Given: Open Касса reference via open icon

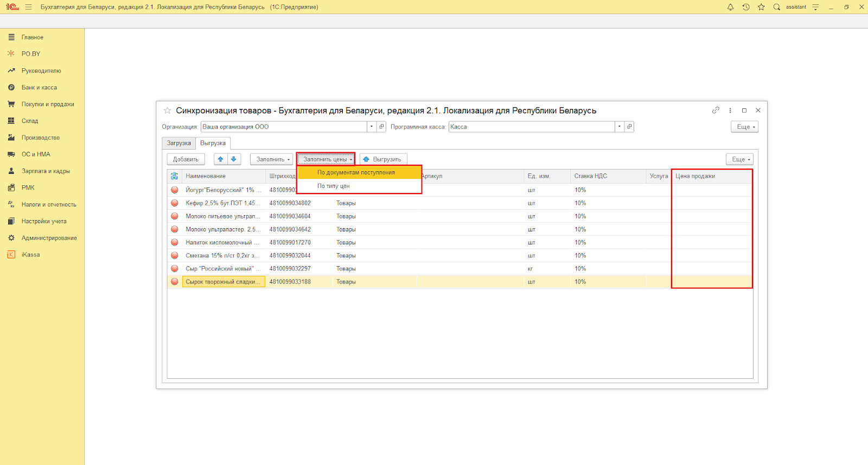Looking at the screenshot, I should [x=629, y=127].
